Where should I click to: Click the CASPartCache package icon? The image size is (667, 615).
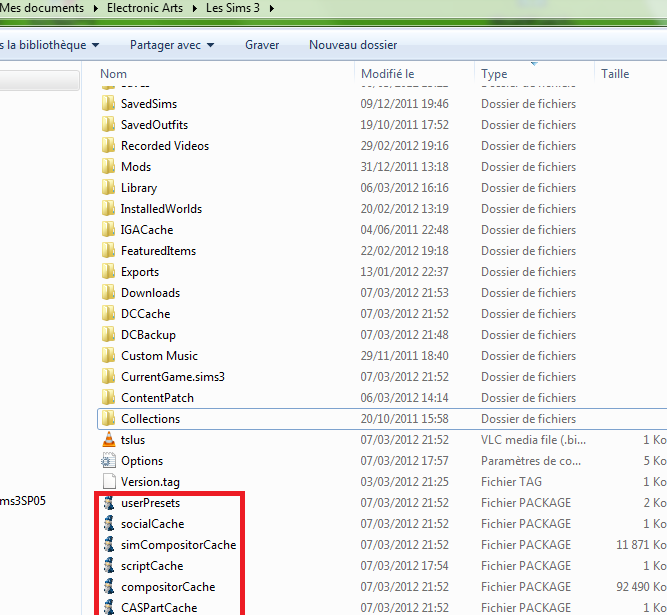109,607
